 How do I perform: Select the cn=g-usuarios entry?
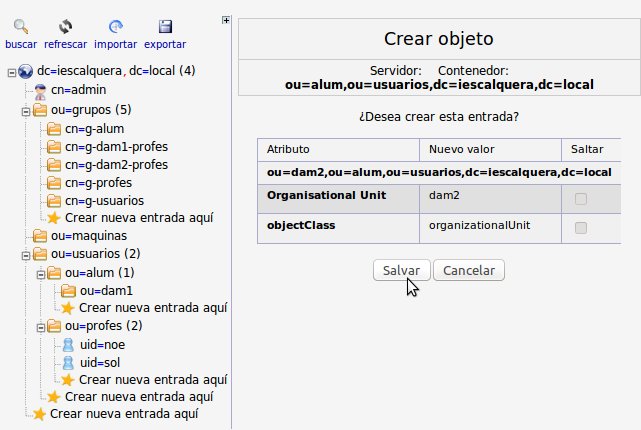(105, 201)
